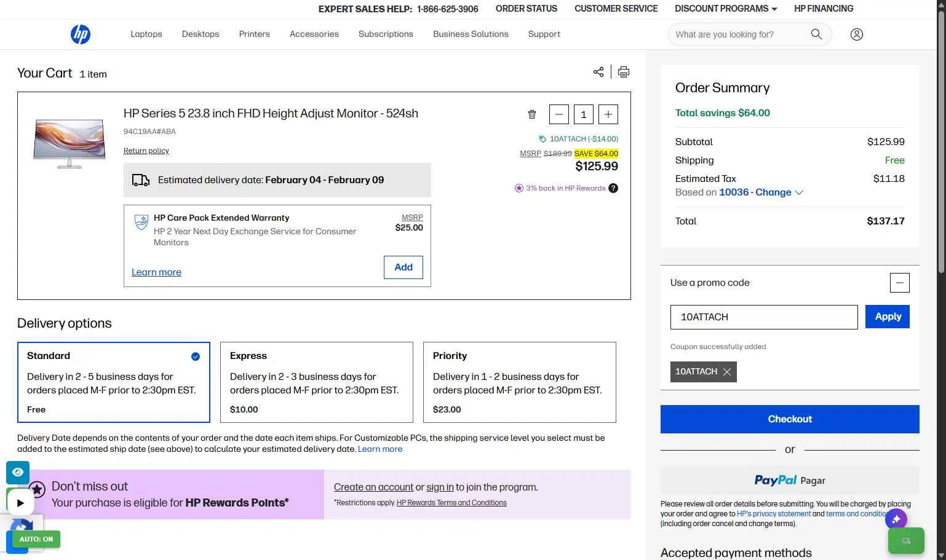This screenshot has width=946, height=560.
Task: Click Create an account link
Action: point(373,487)
